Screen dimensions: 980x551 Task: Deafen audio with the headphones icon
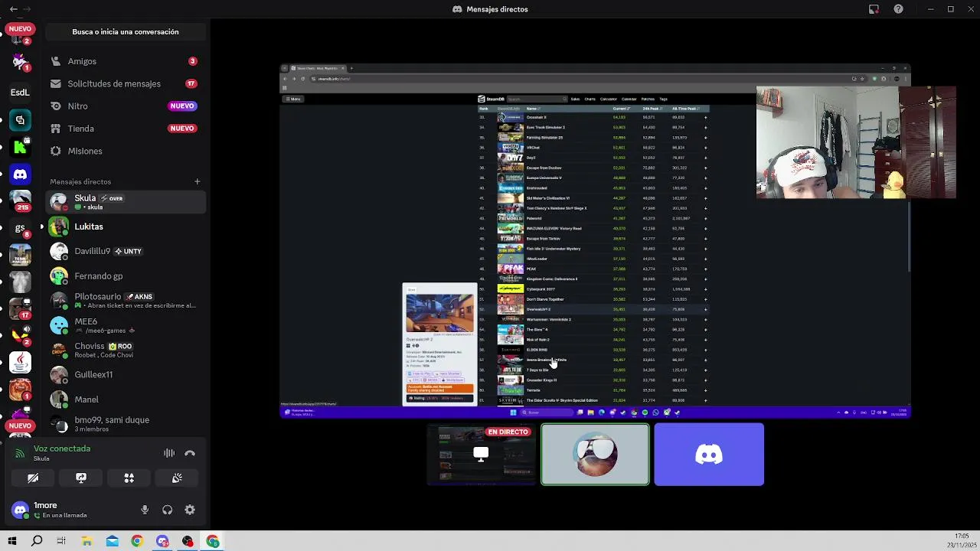pos(168,510)
